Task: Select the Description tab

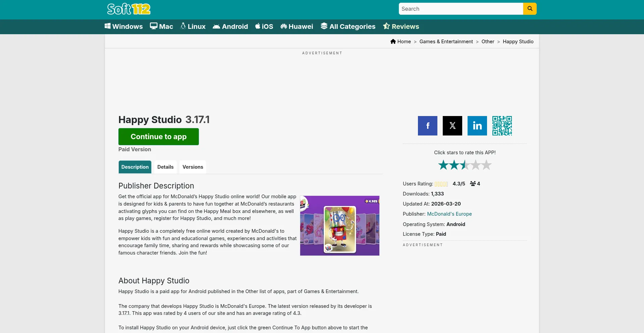Action: [x=135, y=167]
